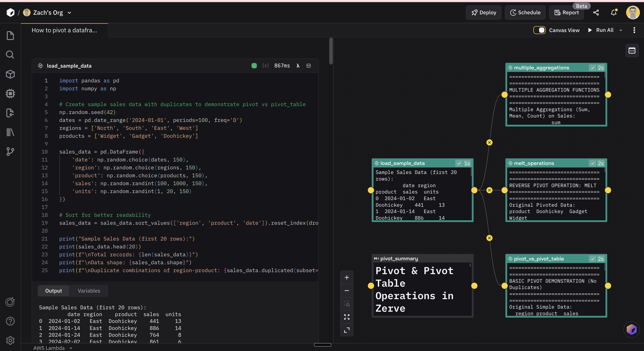Toggle the Canvas View switch
The height and width of the screenshot is (351, 644).
tap(539, 30)
